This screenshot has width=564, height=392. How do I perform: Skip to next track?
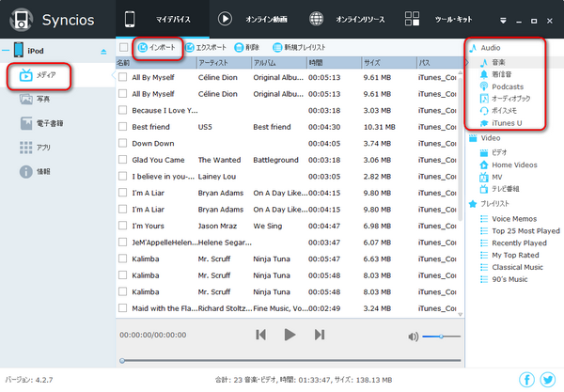tap(320, 335)
